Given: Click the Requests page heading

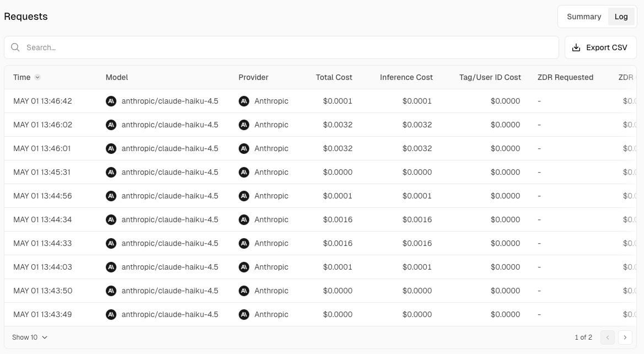Looking at the screenshot, I should 26,17.
